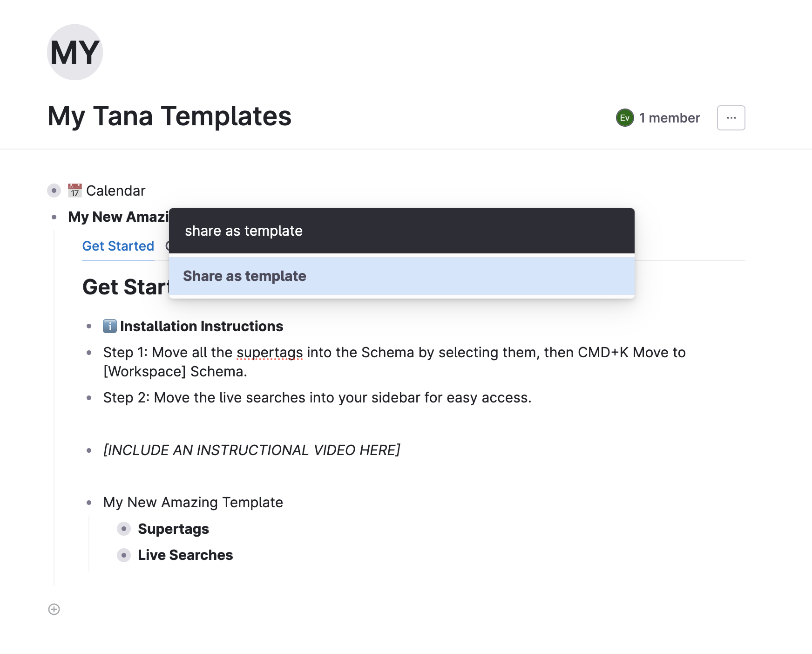
Task: Expand the Live Searches node bullet
Action: click(124, 555)
